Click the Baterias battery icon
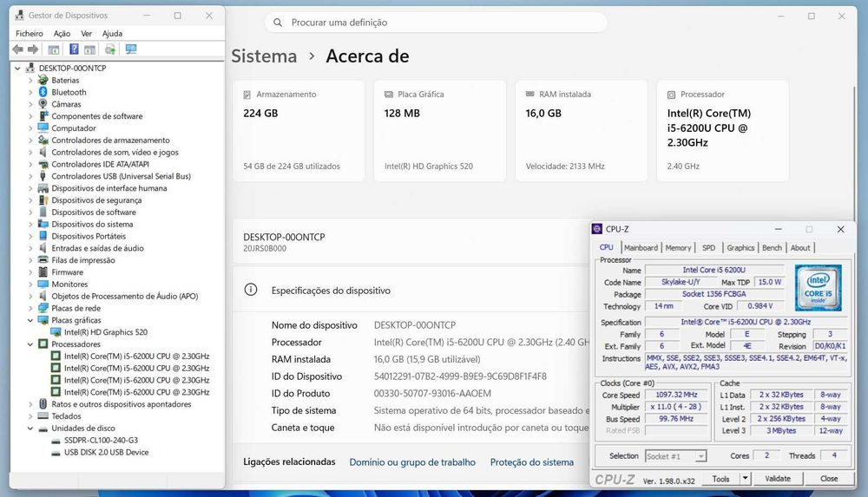The width and height of the screenshot is (868, 497). tap(43, 81)
